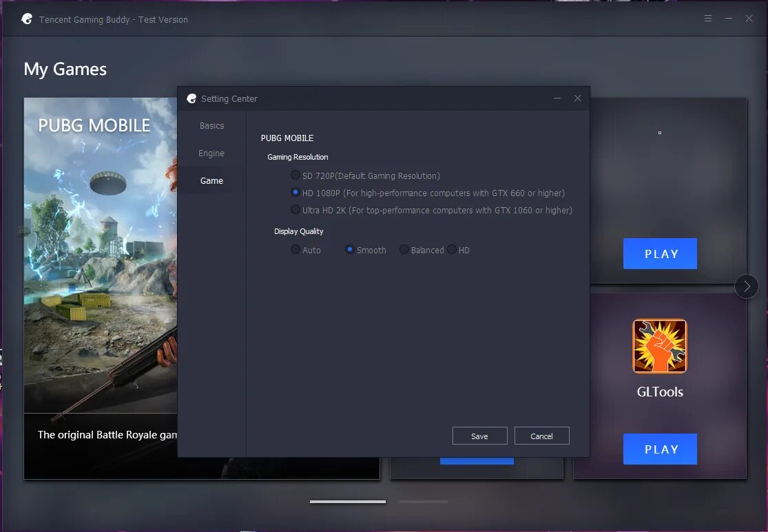Open the Game settings tab
The image size is (768, 532).
(x=211, y=180)
